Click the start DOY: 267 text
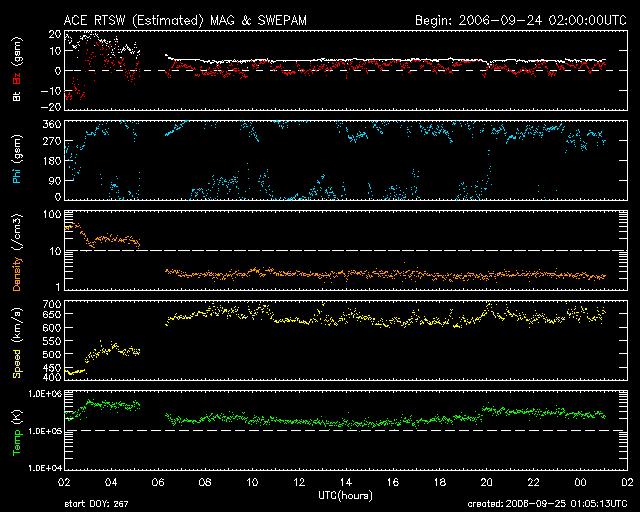The height and width of the screenshot is (512, 640). click(98, 505)
